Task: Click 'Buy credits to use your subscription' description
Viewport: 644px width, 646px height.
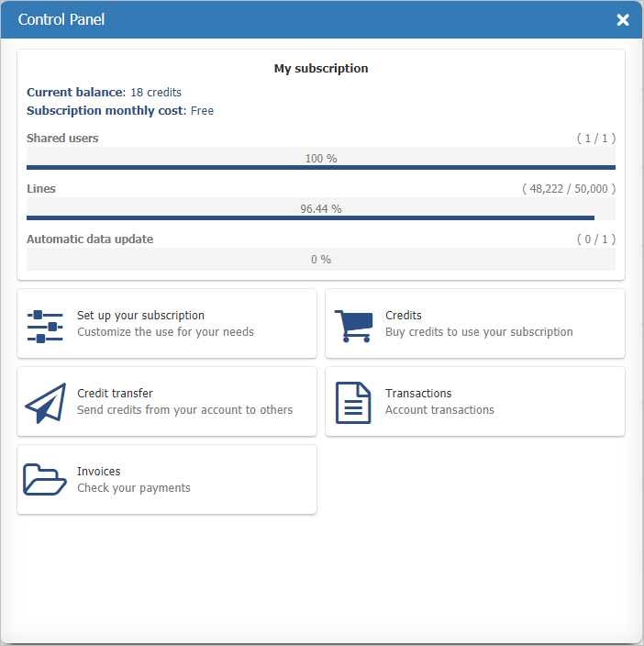Action: click(479, 332)
